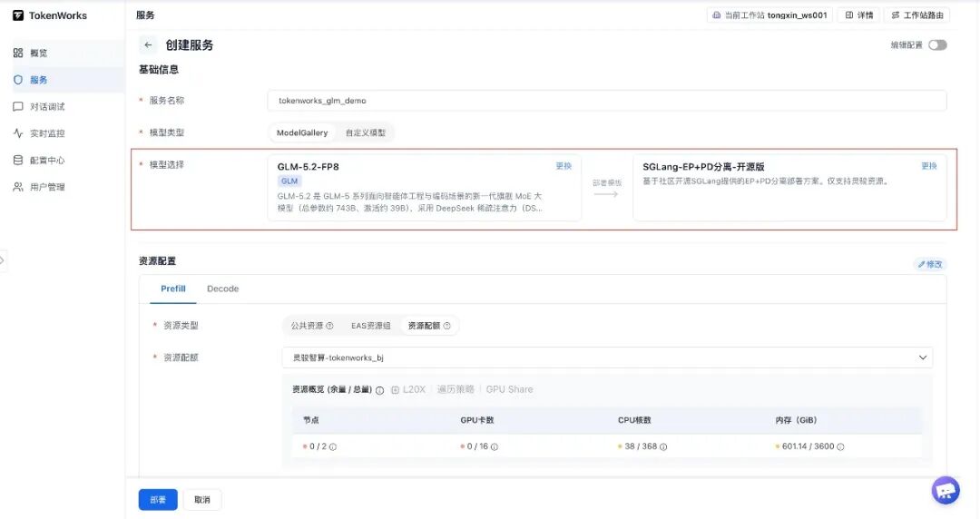
Task: Click the GLM-5.2-FP8 model title
Action: coord(309,166)
